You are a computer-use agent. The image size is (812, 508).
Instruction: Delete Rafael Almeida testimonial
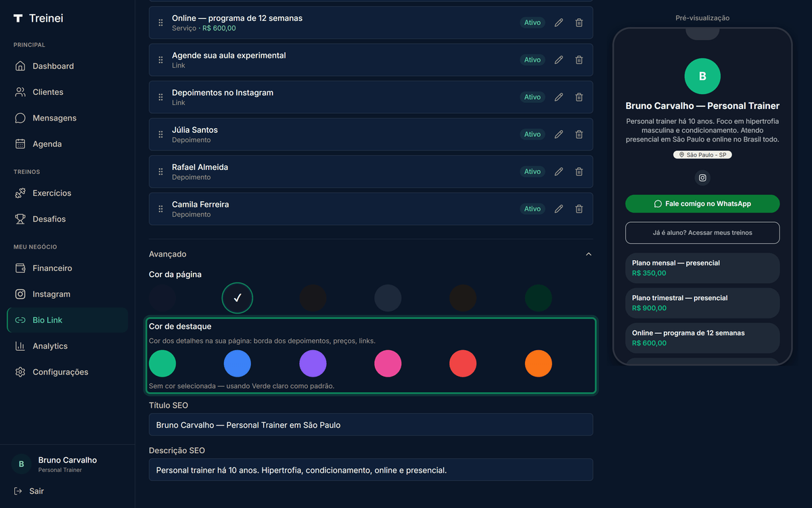point(579,171)
